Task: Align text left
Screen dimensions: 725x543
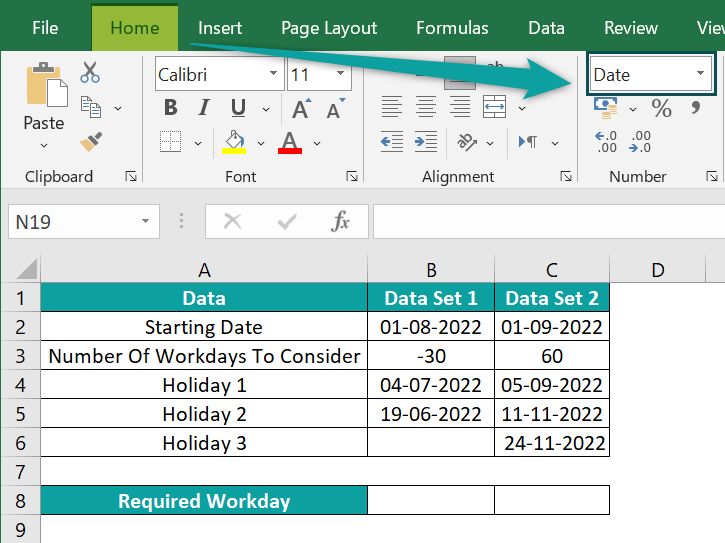Action: (x=392, y=107)
